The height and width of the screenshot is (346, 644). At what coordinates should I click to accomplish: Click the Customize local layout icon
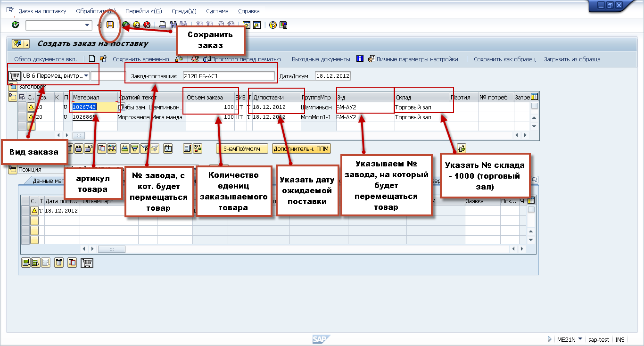pos(283,25)
